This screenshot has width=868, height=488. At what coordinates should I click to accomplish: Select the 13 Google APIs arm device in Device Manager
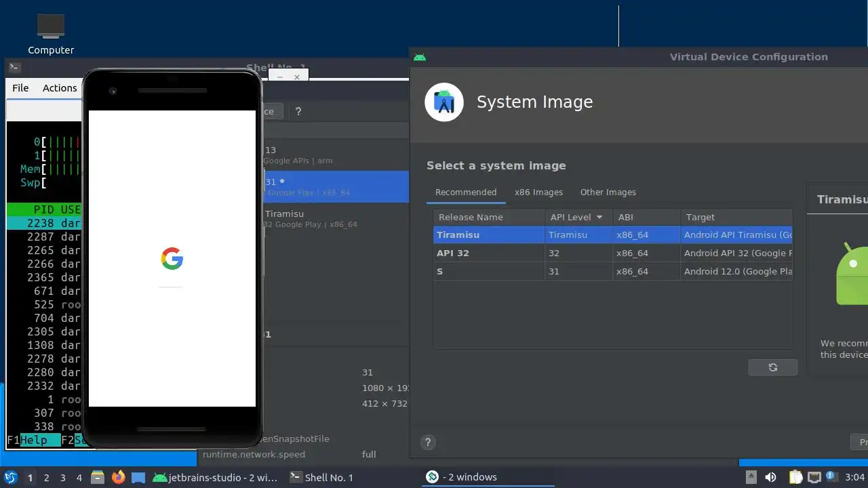coord(336,155)
